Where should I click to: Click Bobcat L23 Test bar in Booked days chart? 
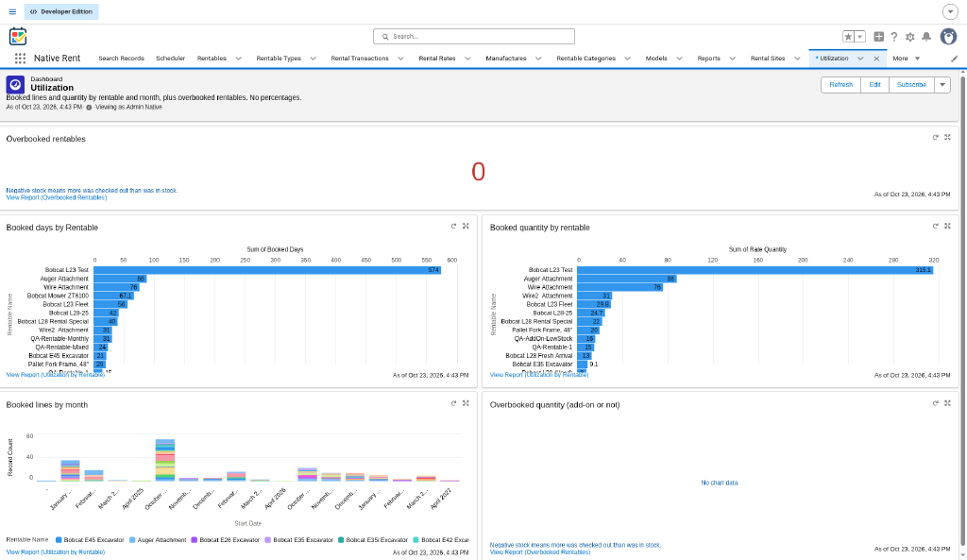pyautogui.click(x=267, y=270)
